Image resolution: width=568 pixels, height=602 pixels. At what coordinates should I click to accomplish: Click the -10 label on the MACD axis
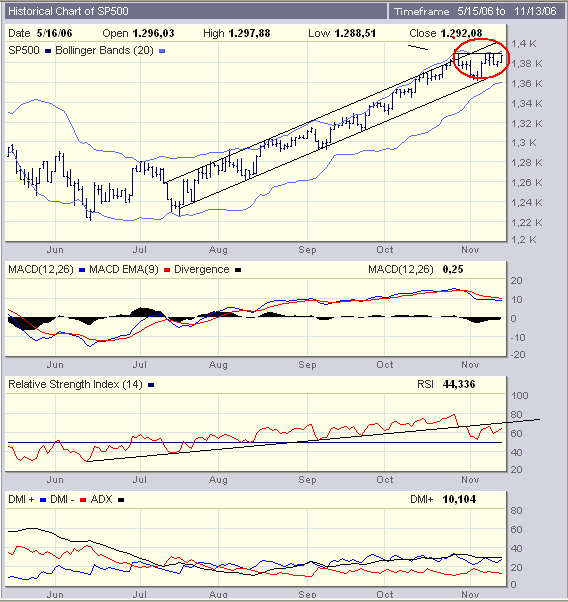click(x=517, y=338)
